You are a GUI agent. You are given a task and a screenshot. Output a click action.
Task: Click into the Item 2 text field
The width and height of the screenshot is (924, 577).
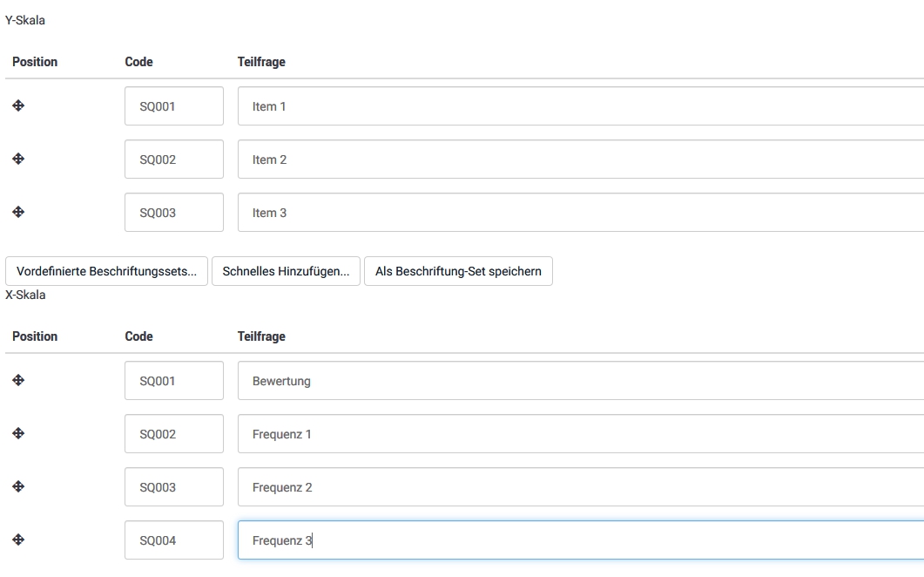point(580,160)
